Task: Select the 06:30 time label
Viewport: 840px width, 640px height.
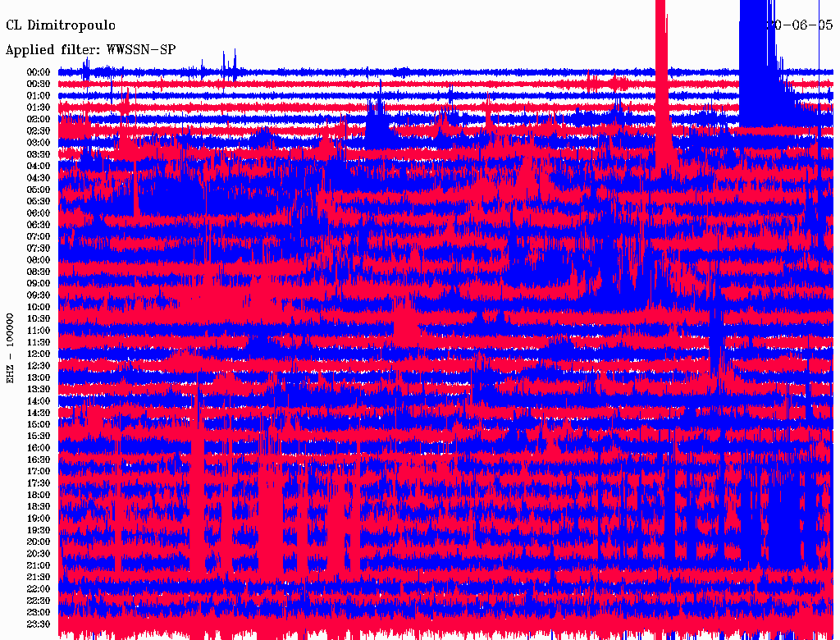Action: tap(39, 225)
